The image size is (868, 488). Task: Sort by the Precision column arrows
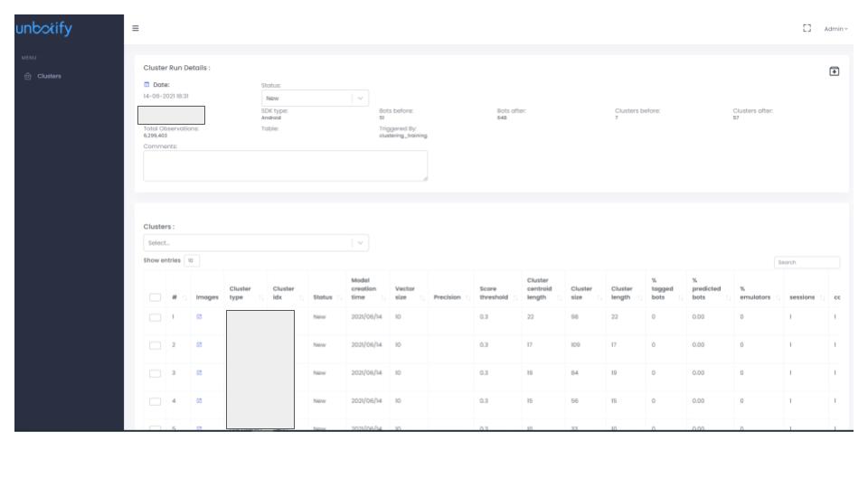point(467,298)
